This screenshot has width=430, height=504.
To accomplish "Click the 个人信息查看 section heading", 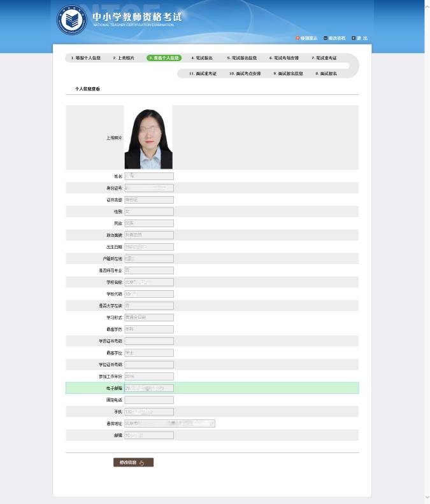I will (x=87, y=89).
